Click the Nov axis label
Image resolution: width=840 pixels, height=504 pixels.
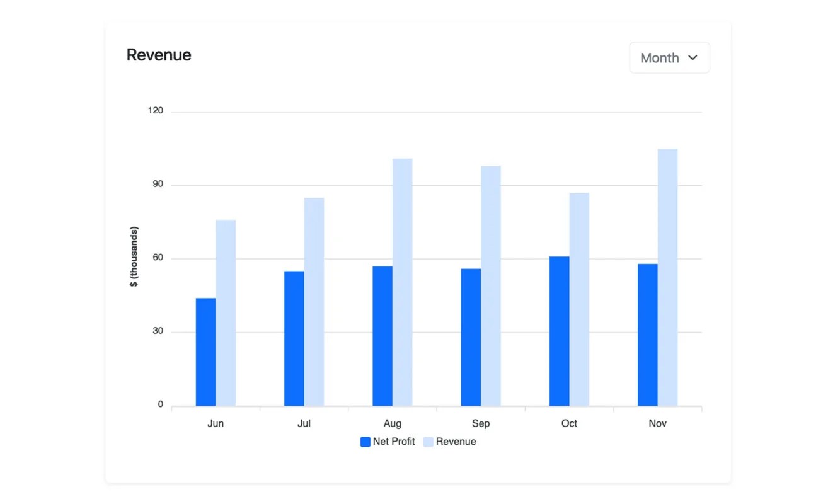click(657, 423)
